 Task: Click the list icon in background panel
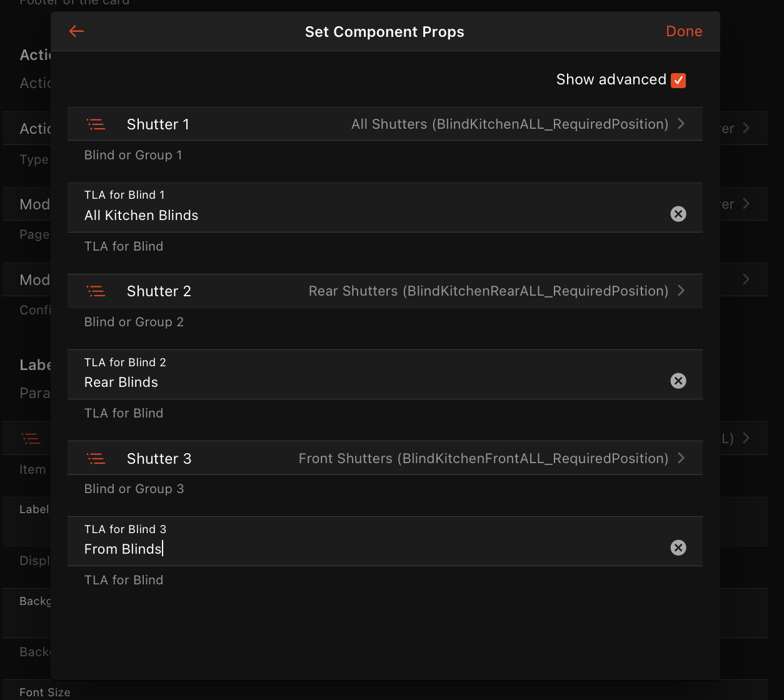coord(31,438)
